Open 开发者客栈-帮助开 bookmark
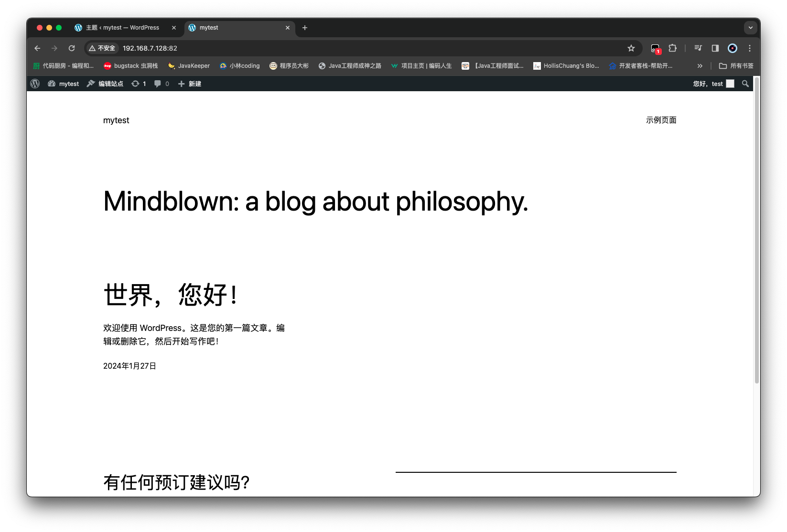The width and height of the screenshot is (787, 532). (641, 66)
